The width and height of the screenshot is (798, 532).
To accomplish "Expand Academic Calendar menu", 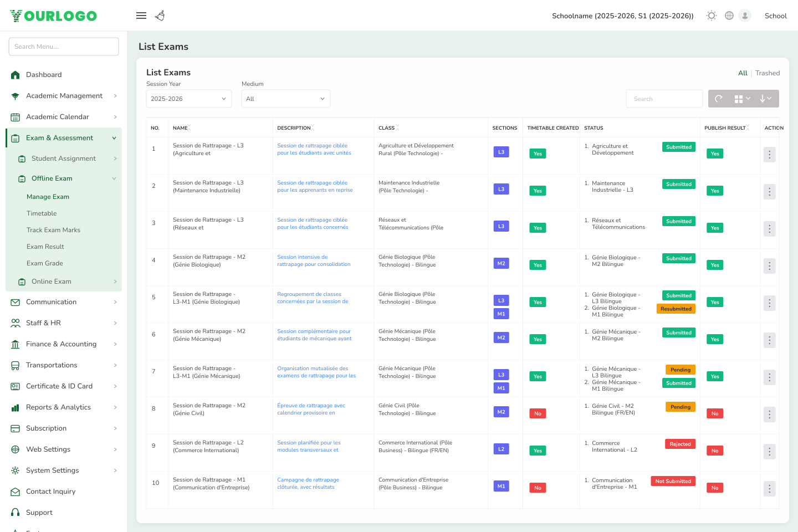I will [64, 117].
